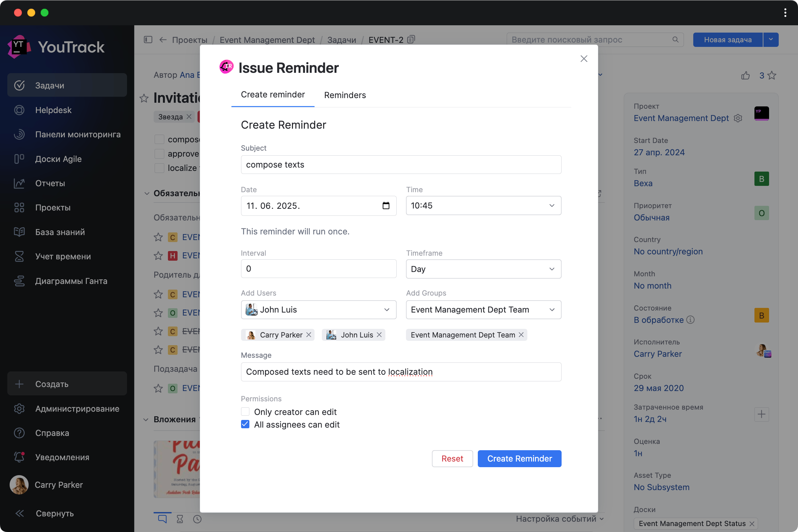This screenshot has height=532, width=798.
Task: Select the Create reminder tab
Action: [x=272, y=95]
